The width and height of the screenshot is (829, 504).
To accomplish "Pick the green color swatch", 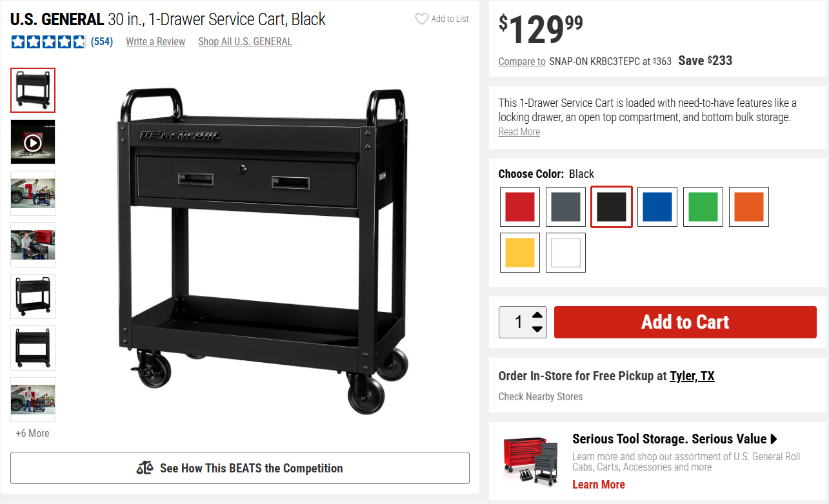I will point(703,207).
